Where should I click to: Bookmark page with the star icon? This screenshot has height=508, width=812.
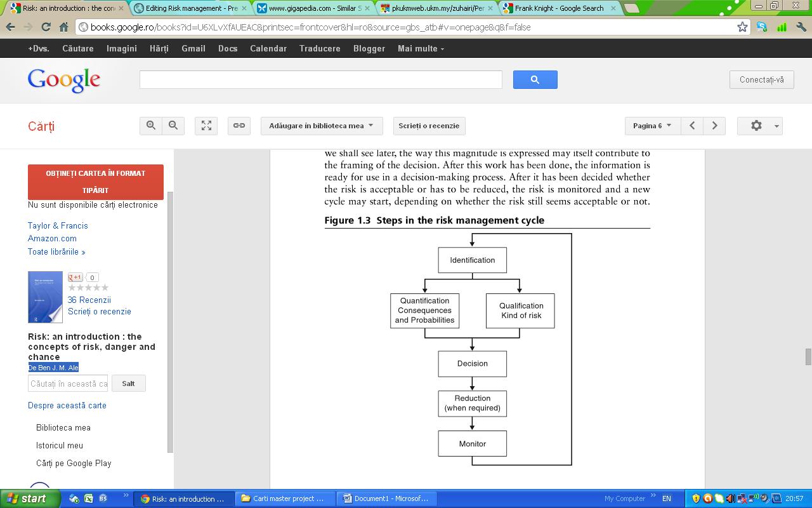[742, 27]
